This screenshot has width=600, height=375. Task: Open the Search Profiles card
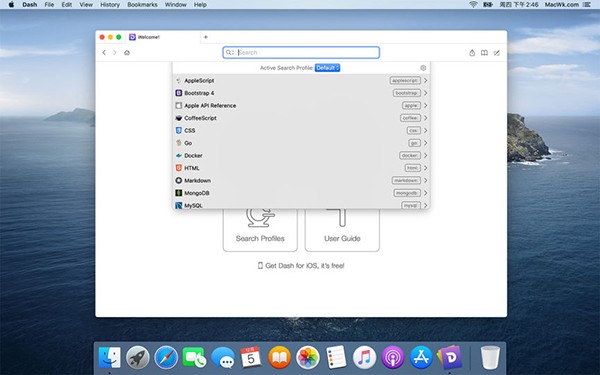tap(260, 230)
